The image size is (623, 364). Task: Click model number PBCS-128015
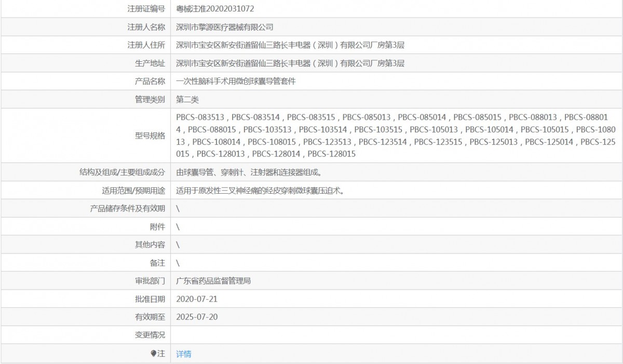click(x=332, y=154)
